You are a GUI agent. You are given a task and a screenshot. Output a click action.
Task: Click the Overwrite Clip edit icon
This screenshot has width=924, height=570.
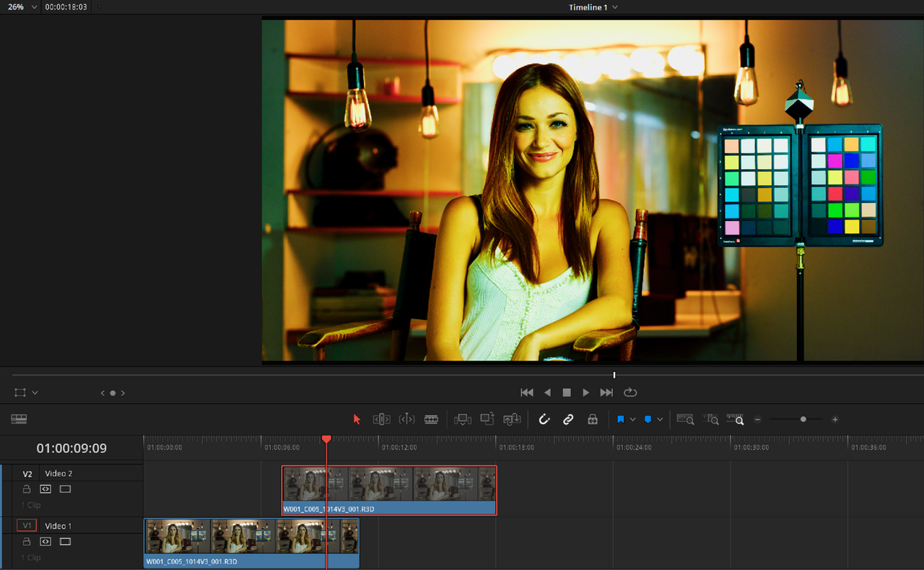point(487,419)
